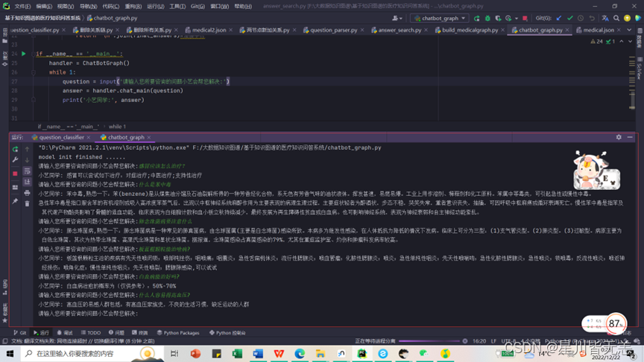644x362 pixels.
Task: Click the Profile run icon
Action: click(x=508, y=18)
